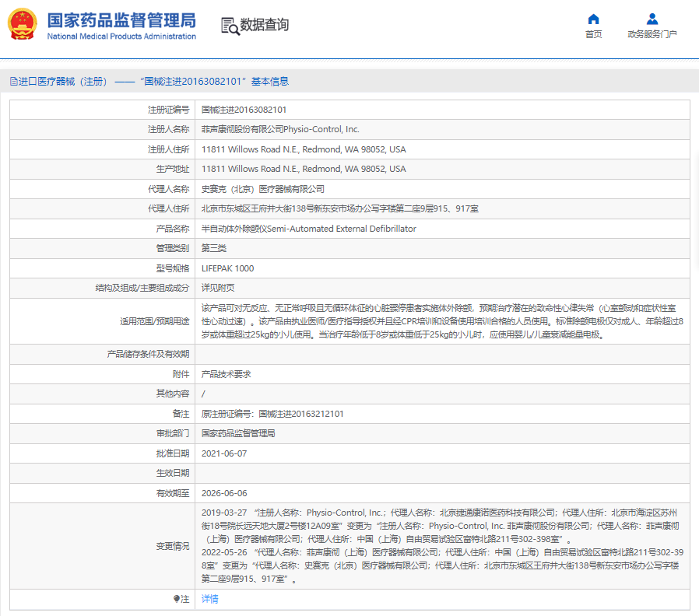Click the 产品技术要求 attachment value
Image resolution: width=699 pixels, height=616 pixels.
point(226,374)
